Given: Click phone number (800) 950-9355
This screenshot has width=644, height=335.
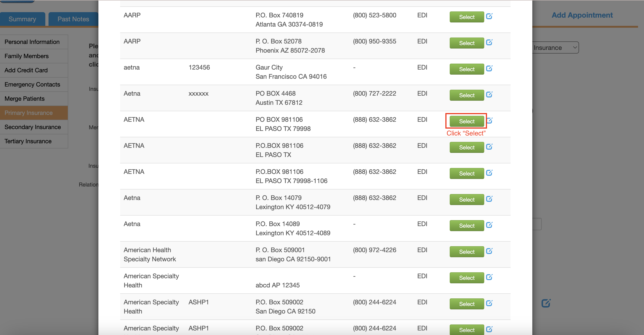Looking at the screenshot, I should point(374,41).
